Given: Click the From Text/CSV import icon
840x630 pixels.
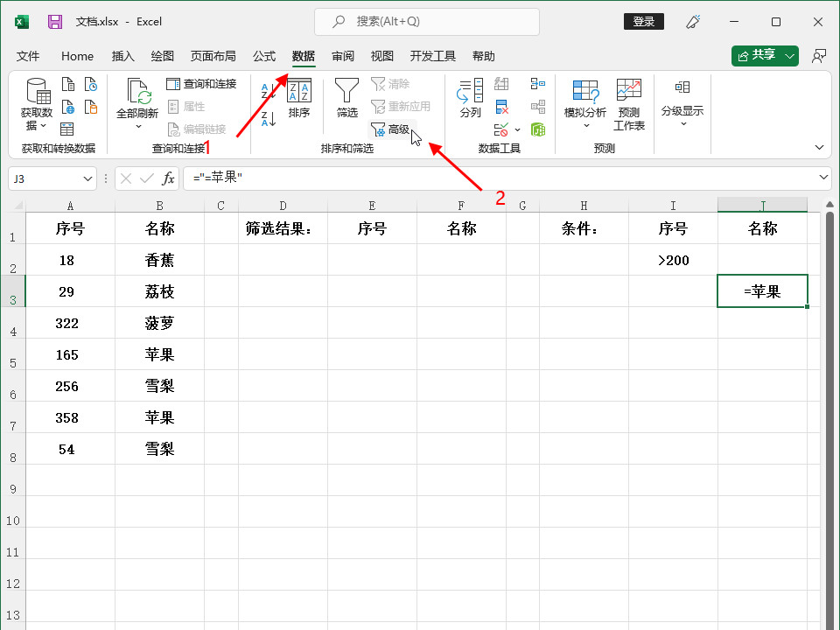Looking at the screenshot, I should [68, 85].
